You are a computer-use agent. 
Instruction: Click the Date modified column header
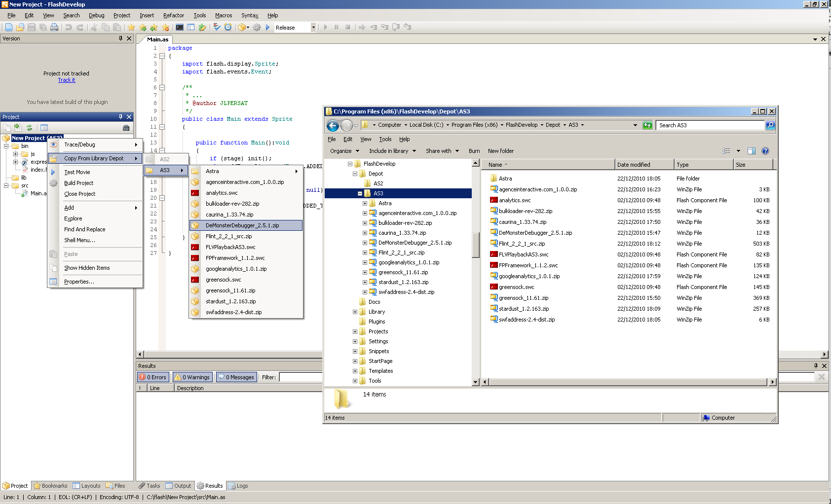click(x=644, y=165)
